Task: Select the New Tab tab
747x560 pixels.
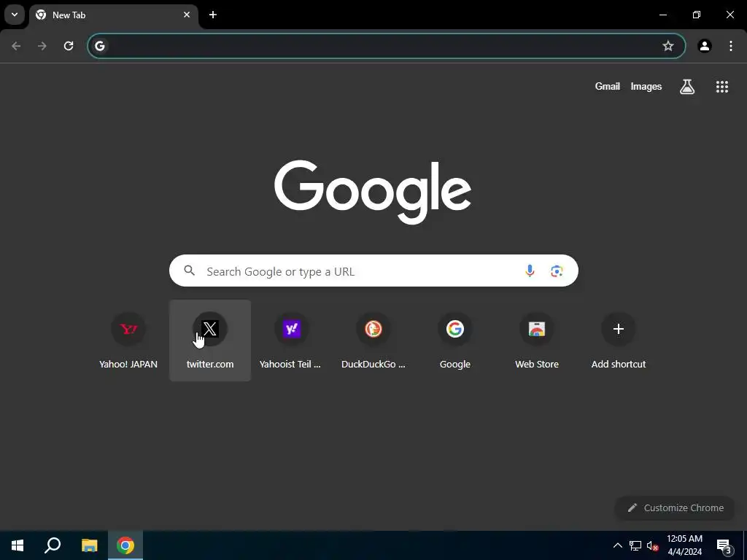Action: 113,16
